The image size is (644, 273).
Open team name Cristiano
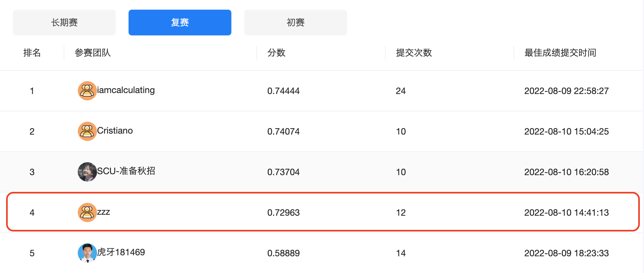(115, 131)
